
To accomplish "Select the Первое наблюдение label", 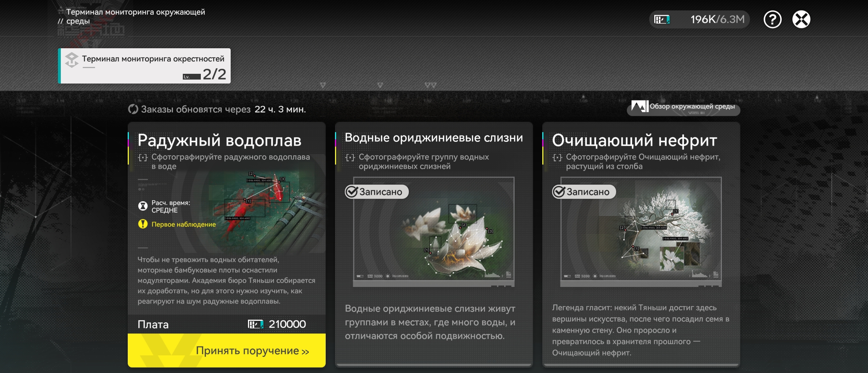I will pyautogui.click(x=184, y=224).
